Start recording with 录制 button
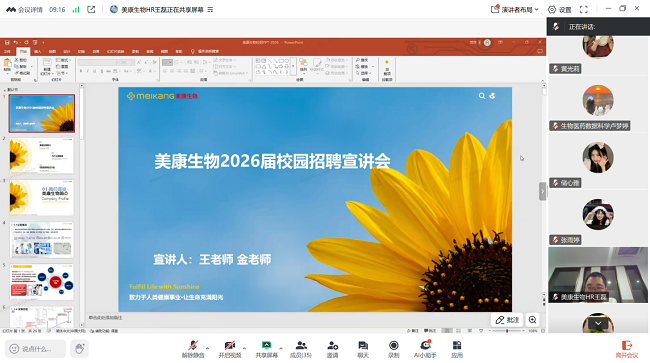Image resolution: width=650 pixels, height=363 pixels. click(394, 349)
